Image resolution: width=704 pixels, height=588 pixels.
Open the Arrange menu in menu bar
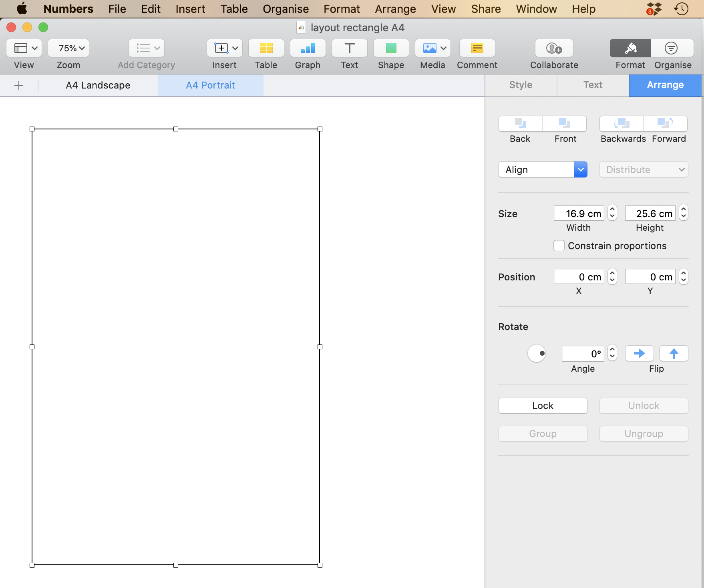click(x=395, y=9)
